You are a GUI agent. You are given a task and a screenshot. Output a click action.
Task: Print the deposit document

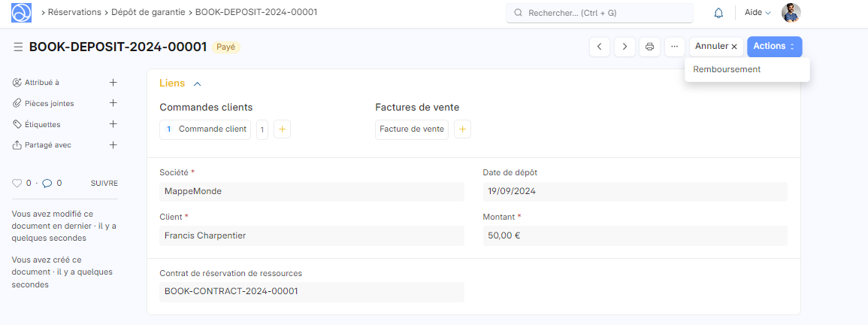(x=650, y=47)
